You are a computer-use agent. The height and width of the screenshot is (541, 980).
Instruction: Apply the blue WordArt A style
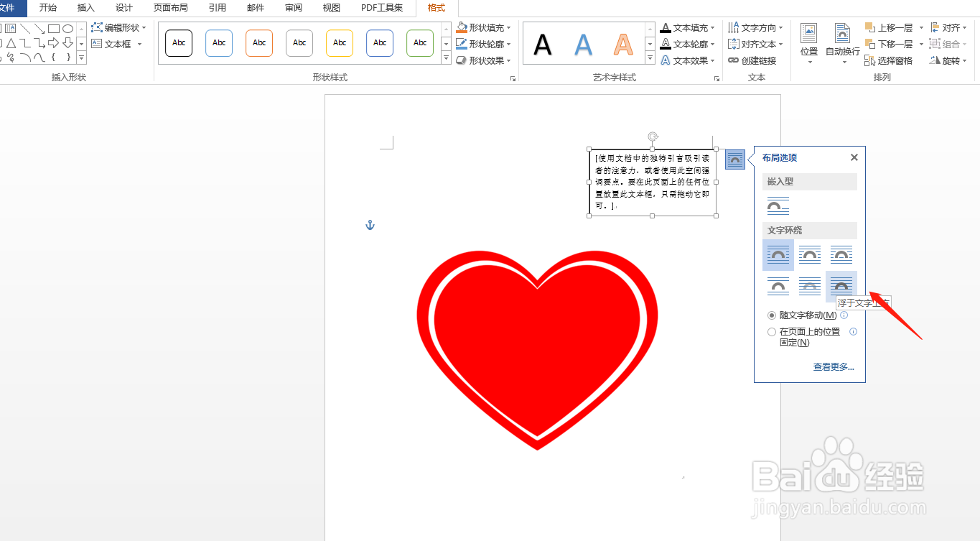pos(584,44)
